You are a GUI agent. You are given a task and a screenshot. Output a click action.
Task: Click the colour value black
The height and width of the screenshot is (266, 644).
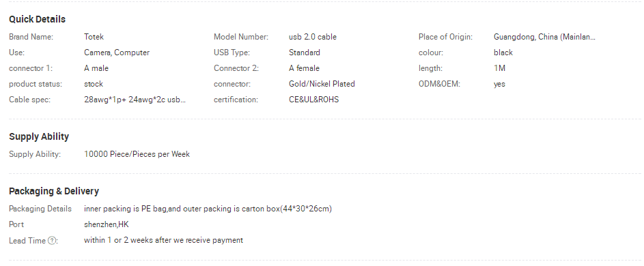click(503, 53)
